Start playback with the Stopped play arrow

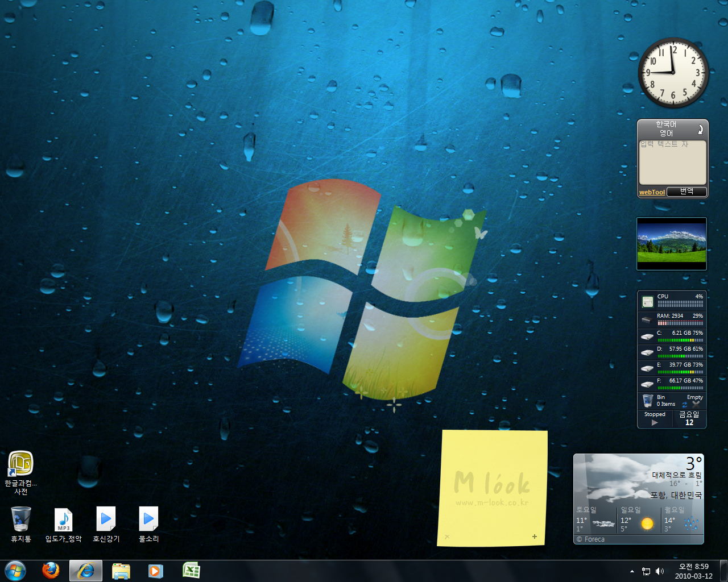(655, 422)
